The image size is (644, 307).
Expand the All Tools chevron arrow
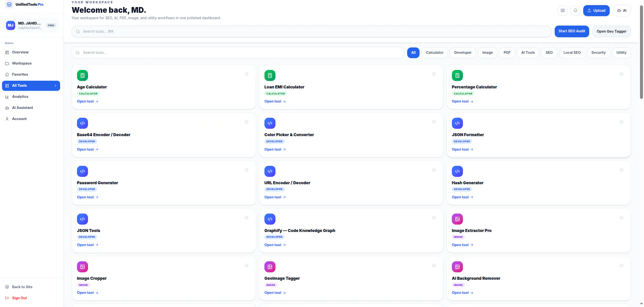(x=55, y=85)
